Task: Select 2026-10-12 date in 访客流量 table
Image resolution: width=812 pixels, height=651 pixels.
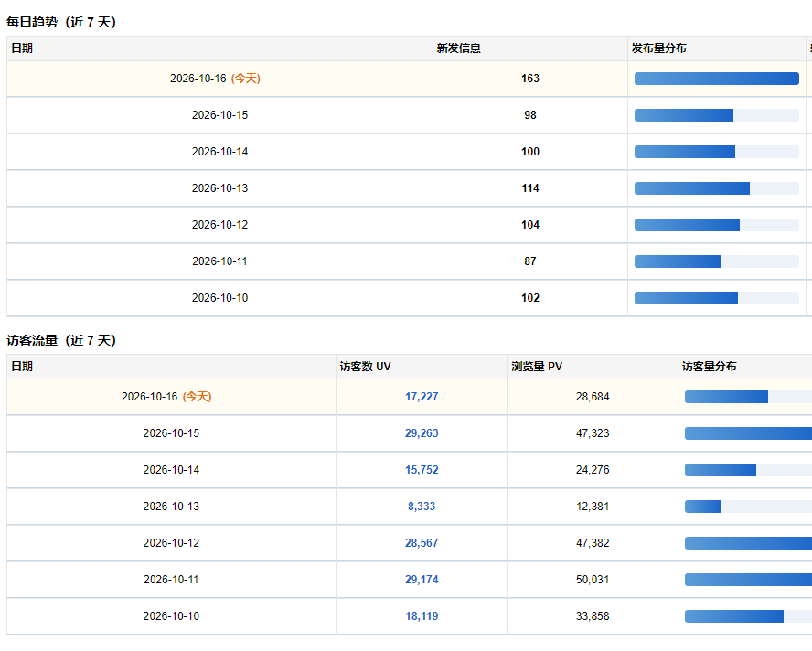Action: [171, 543]
